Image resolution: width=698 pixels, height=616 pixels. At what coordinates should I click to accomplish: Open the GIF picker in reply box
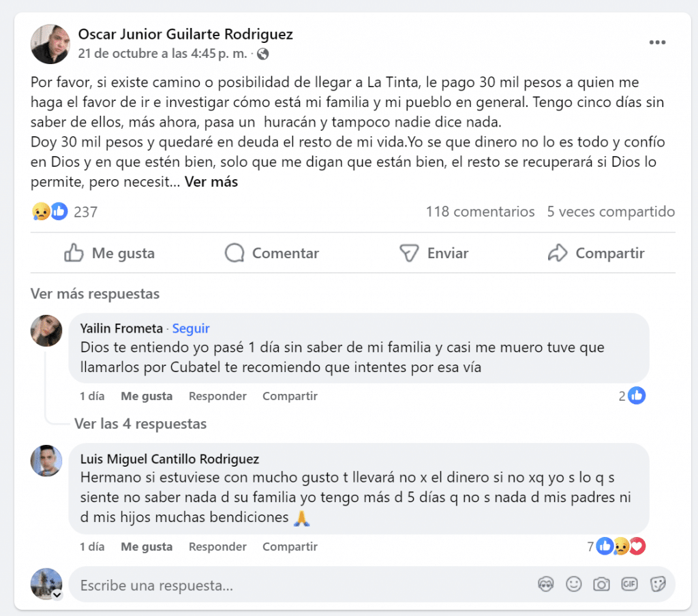tap(629, 584)
